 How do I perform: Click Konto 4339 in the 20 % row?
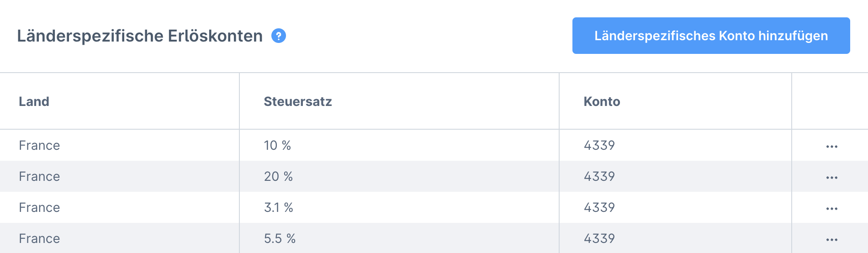[599, 176]
